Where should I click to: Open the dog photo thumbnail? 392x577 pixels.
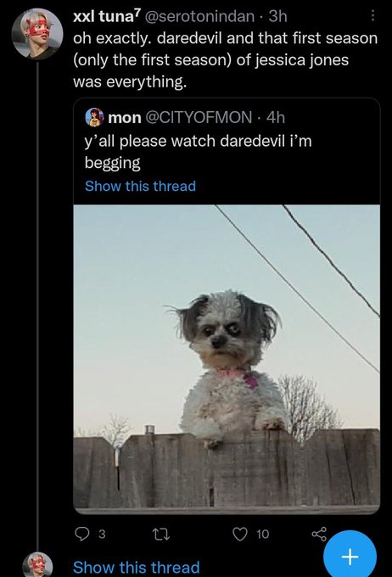(227, 359)
